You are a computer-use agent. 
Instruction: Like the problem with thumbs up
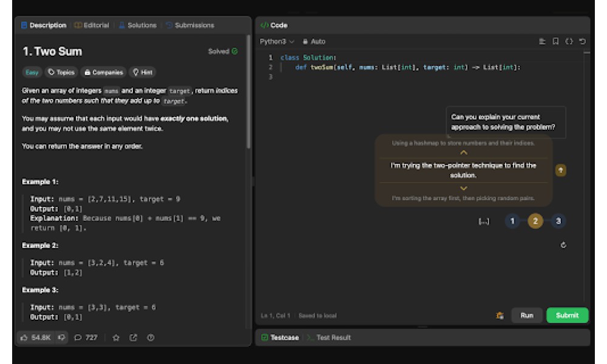[35, 338]
